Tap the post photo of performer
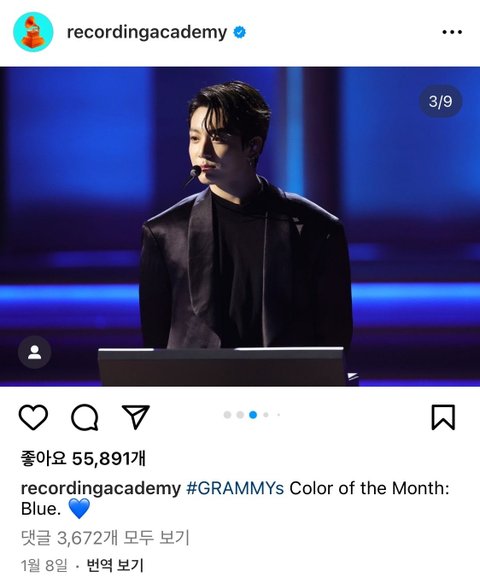This screenshot has width=480, height=583. [240, 226]
